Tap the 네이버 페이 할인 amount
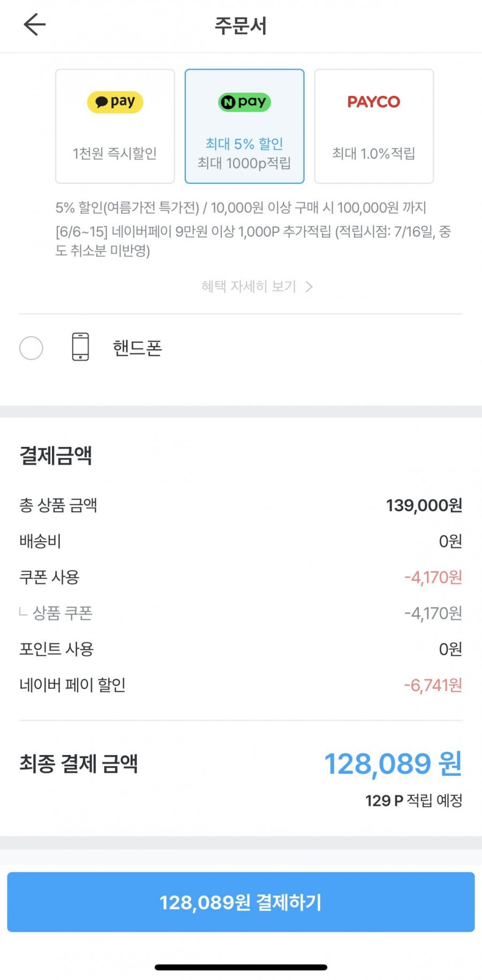The width and height of the screenshot is (482, 980). click(433, 685)
